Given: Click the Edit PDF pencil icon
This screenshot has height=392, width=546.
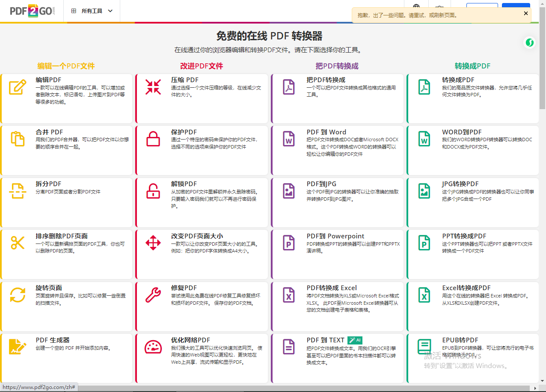Looking at the screenshot, I should pos(18,87).
